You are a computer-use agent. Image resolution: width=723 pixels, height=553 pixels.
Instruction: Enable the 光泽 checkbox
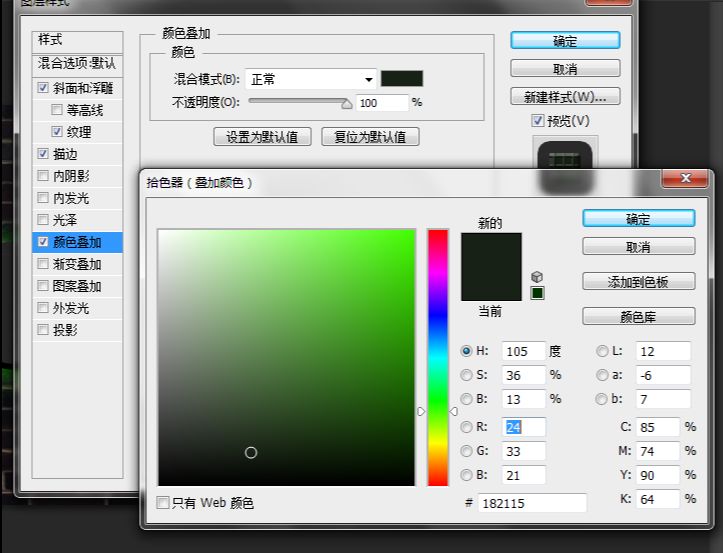point(43,220)
